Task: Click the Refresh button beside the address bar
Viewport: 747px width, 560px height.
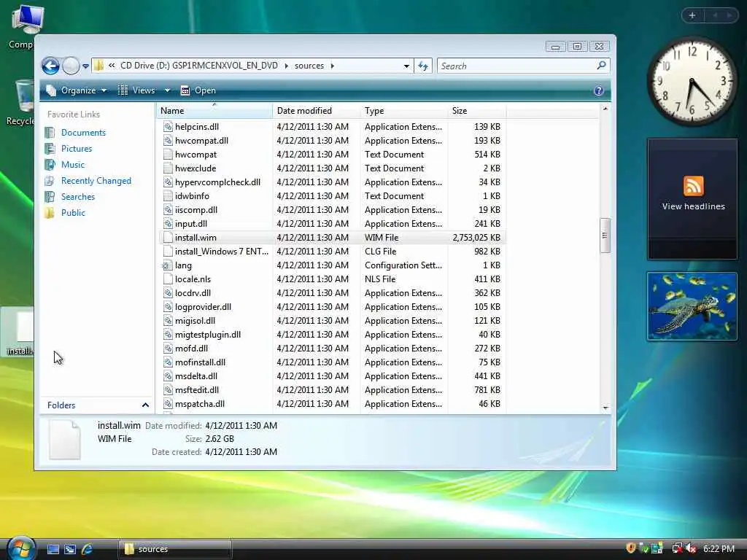Action: pyautogui.click(x=423, y=66)
